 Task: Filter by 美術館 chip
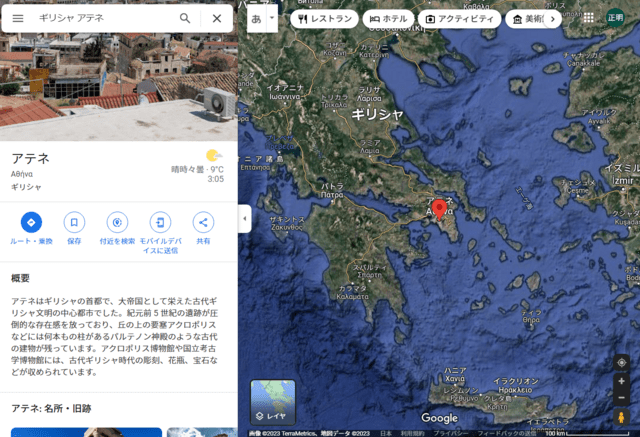[x=525, y=19]
